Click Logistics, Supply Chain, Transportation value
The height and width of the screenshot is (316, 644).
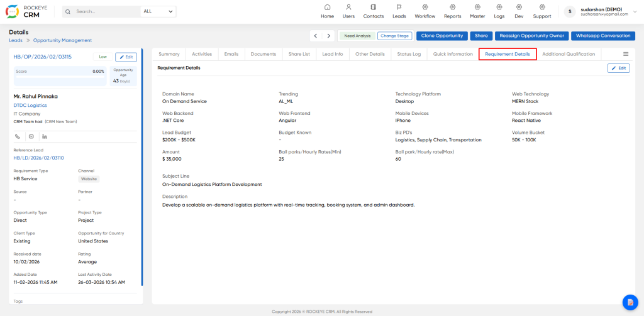click(438, 140)
